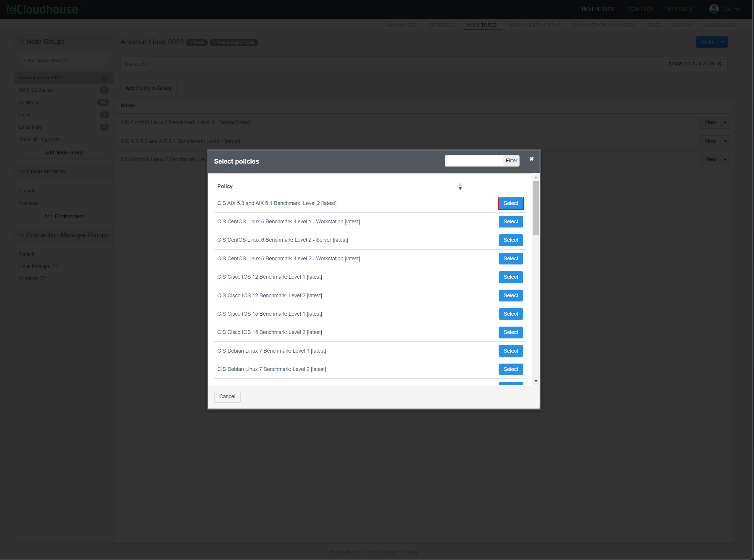This screenshot has height=560, width=754.
Task: Select Debian Linux 7 Level 1 policy
Action: coord(510,351)
